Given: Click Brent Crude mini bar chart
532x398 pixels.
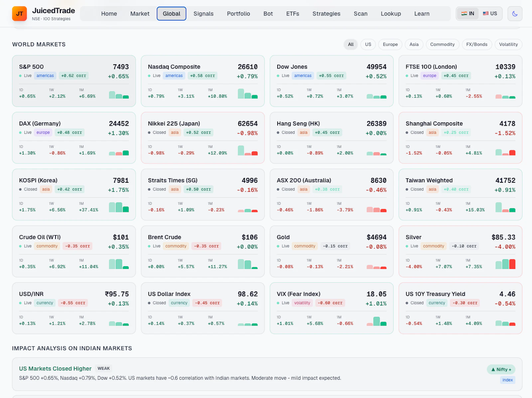Looking at the screenshot, I should pos(248,264).
